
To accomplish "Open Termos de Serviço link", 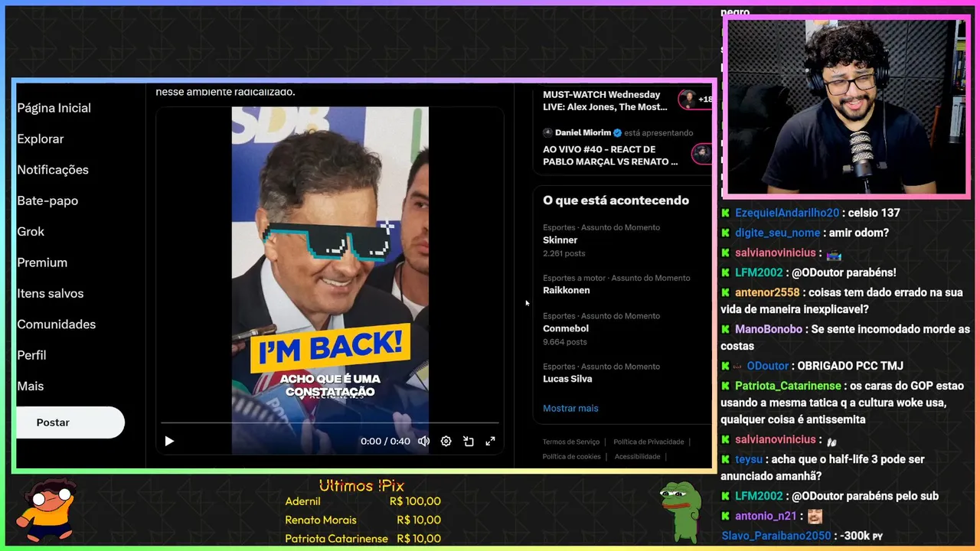I will [571, 442].
